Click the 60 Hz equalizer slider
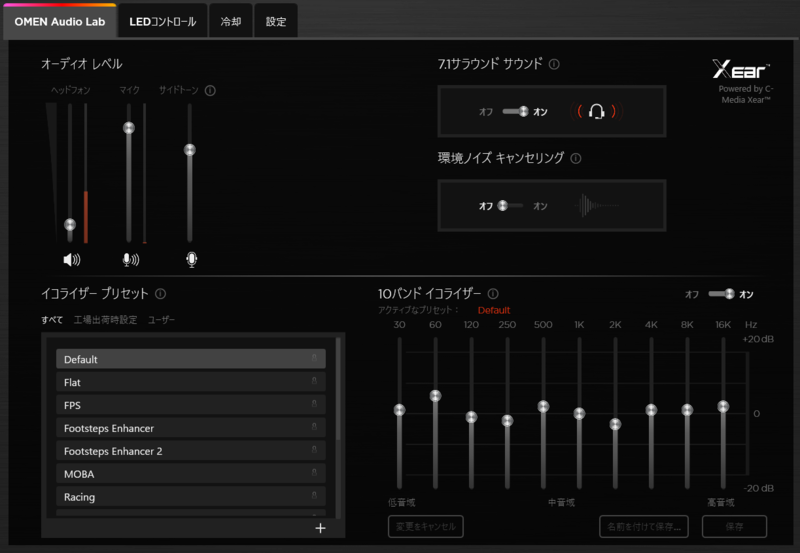The width and height of the screenshot is (800, 553). pos(435,395)
